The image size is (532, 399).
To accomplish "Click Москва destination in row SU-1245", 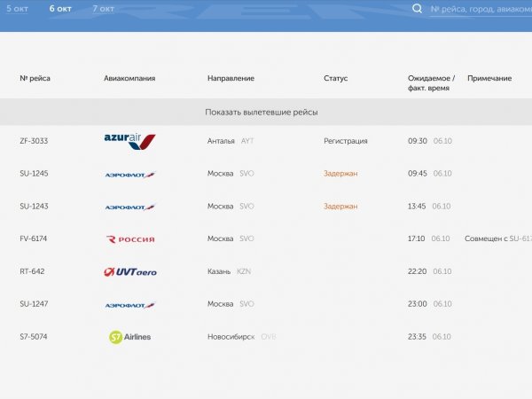I will (x=220, y=174).
